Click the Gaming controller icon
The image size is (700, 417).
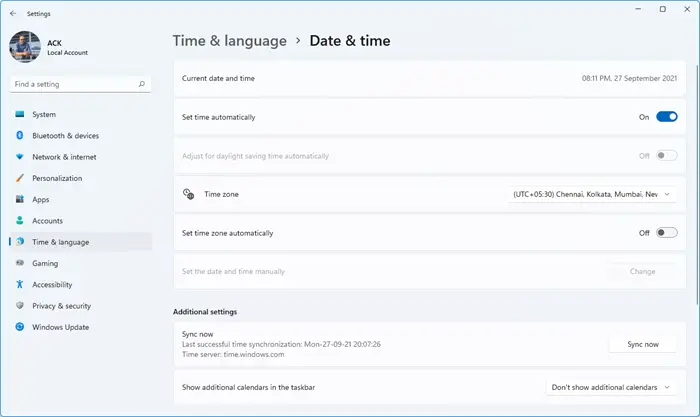coord(20,263)
